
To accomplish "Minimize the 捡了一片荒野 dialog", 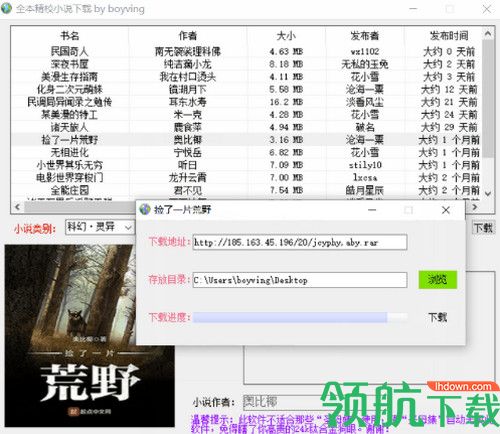I will pyautogui.click(x=372, y=210).
